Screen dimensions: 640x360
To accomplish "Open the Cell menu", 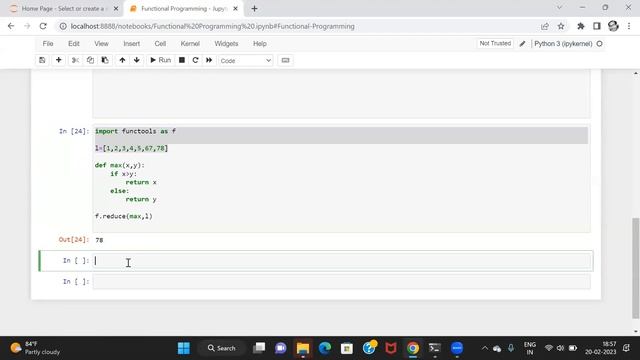I will 160,44.
